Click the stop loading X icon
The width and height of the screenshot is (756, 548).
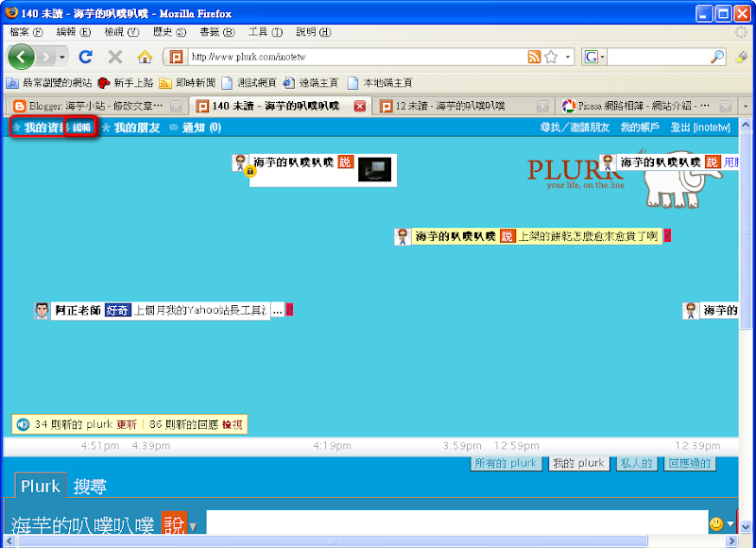click(114, 57)
